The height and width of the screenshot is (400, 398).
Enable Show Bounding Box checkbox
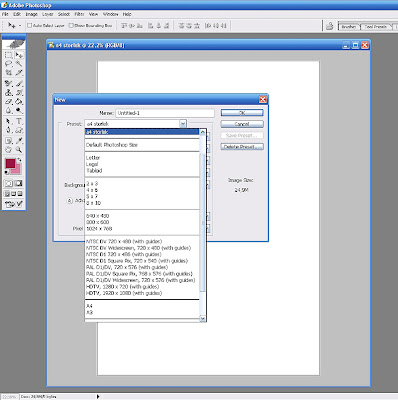pos(71,25)
